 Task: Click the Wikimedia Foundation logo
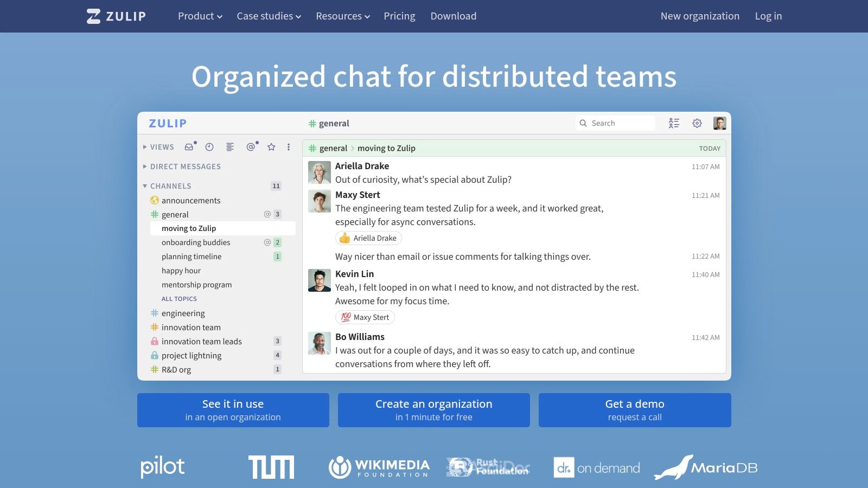tap(379, 467)
